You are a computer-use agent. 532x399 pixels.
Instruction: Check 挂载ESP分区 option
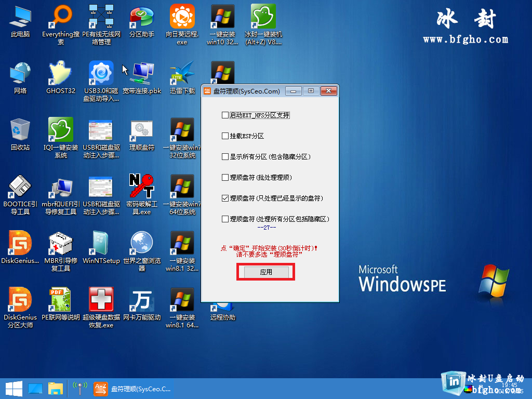(x=225, y=136)
